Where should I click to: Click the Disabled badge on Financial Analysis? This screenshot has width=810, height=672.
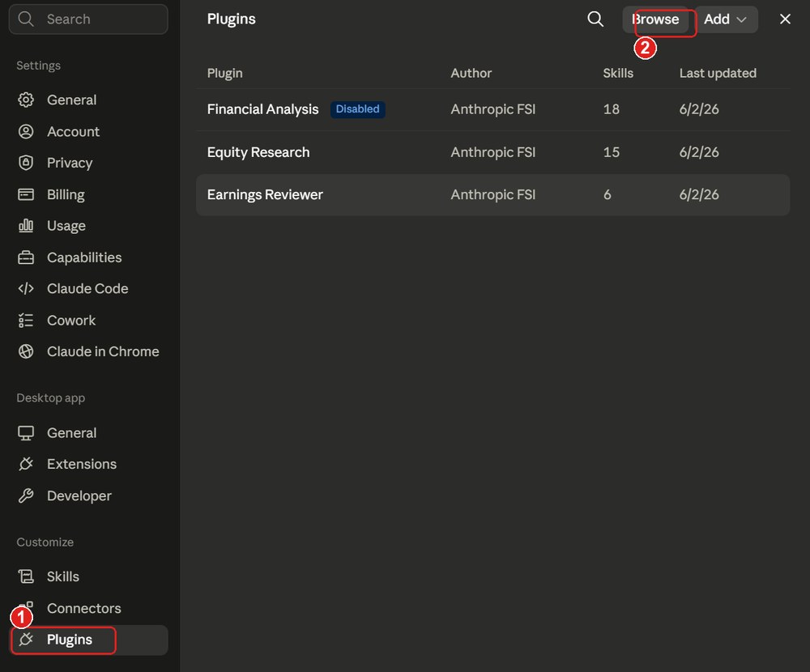tap(357, 109)
